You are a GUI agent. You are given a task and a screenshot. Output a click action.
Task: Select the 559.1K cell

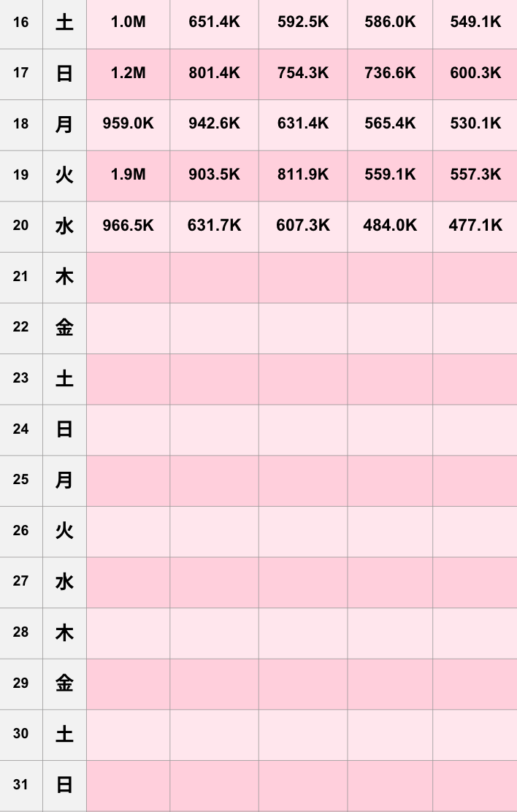point(390,175)
